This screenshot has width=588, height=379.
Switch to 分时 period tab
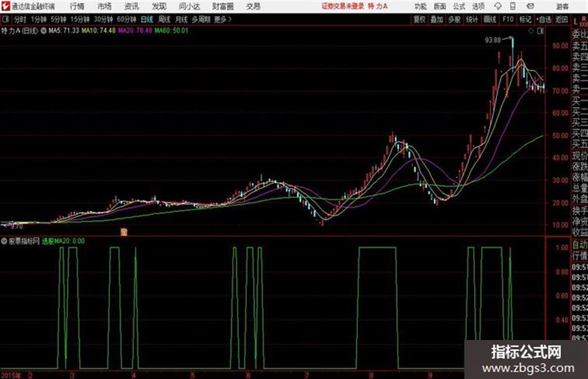coord(20,19)
